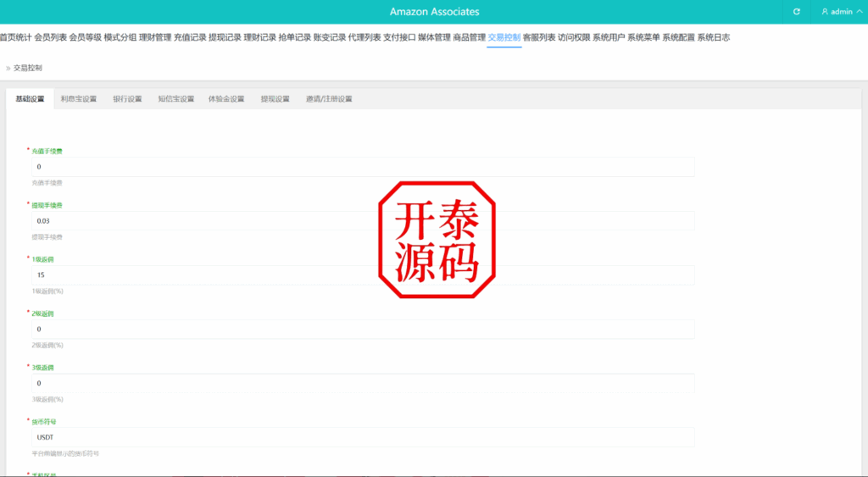The height and width of the screenshot is (477, 868).
Task: Click the 充值手续费 input field
Action: pos(363,167)
